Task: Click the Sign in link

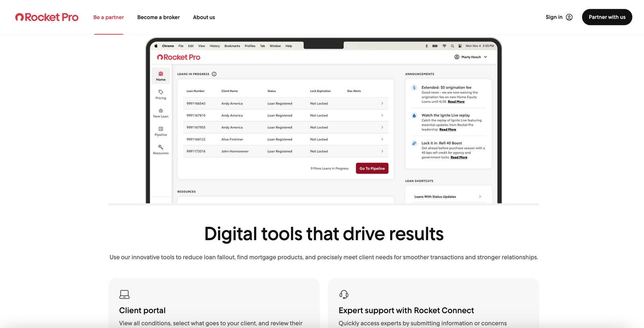Action: click(x=554, y=17)
